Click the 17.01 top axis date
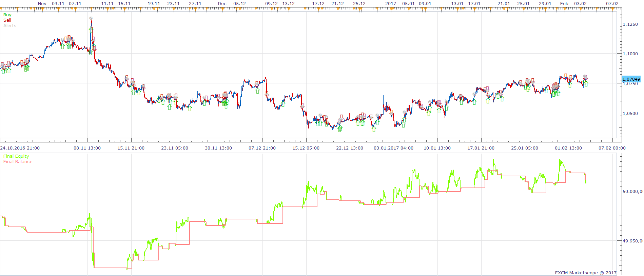644x276 pixels. (474, 4)
